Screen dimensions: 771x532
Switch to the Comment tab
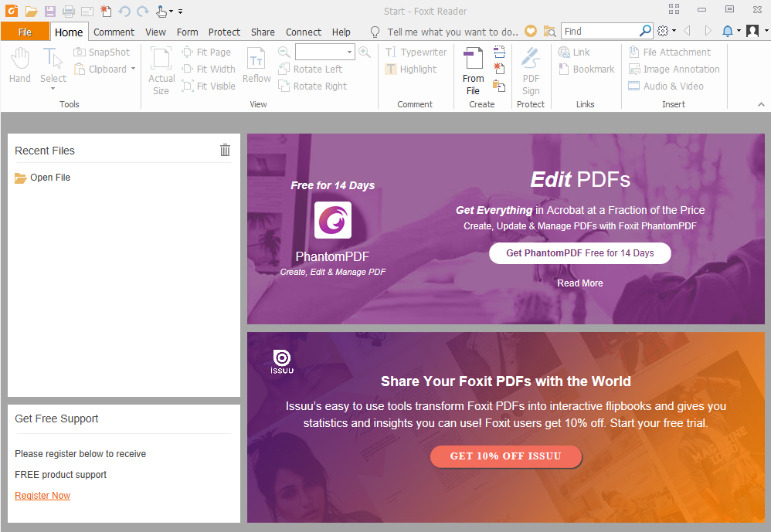pos(114,32)
